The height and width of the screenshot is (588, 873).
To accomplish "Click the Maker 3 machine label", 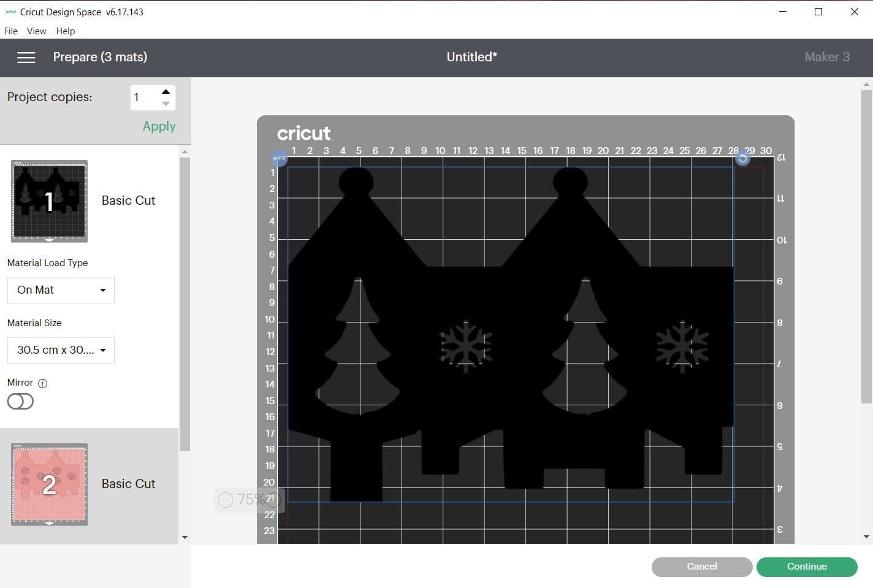I will pos(827,57).
